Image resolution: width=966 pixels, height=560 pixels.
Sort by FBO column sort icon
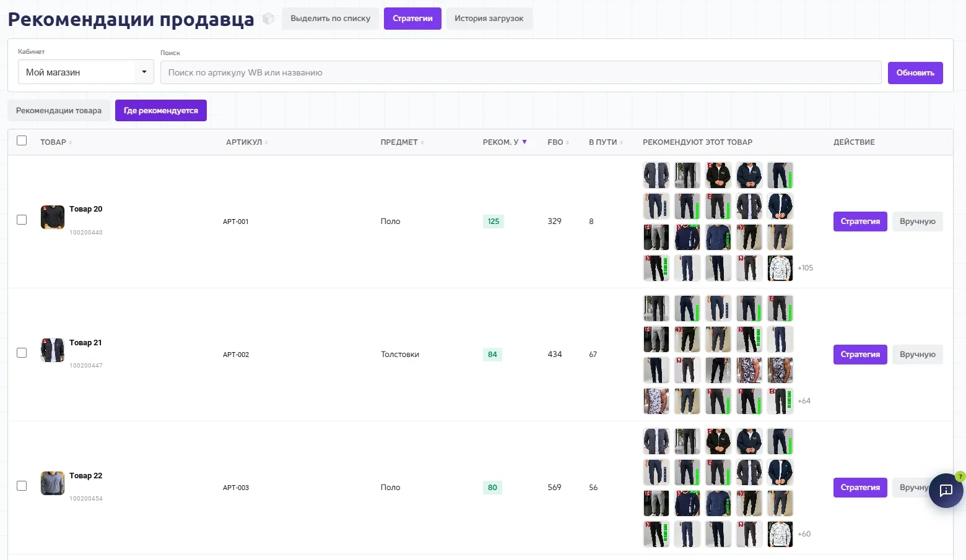pyautogui.click(x=567, y=143)
